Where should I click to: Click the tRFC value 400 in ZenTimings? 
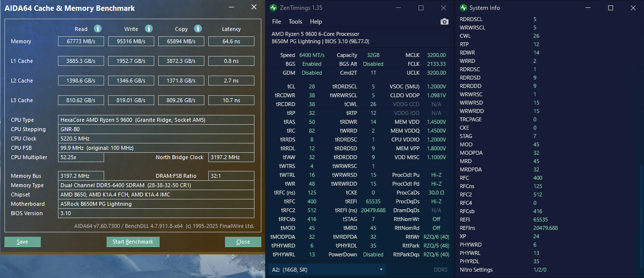tap(312, 201)
